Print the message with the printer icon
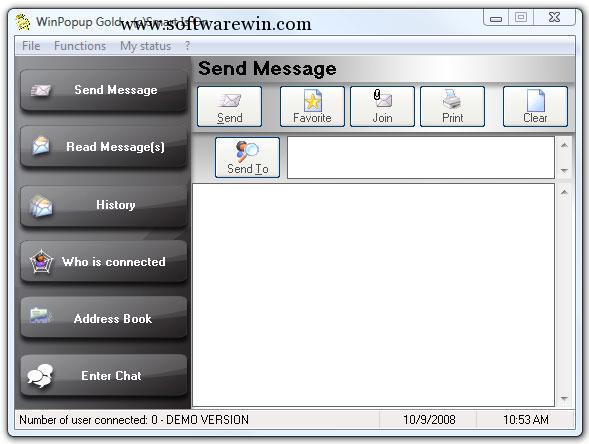This screenshot has width=589, height=444. pyautogui.click(x=452, y=107)
